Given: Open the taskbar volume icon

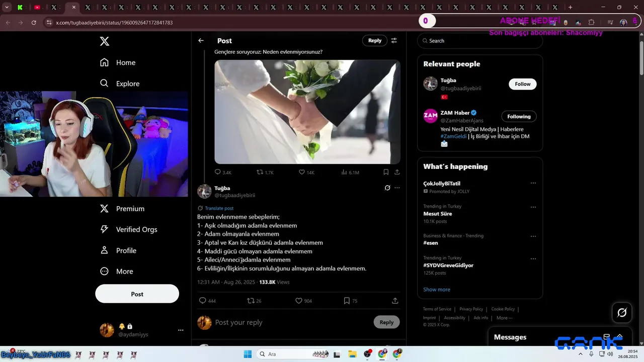Looking at the screenshot, I should [610, 354].
